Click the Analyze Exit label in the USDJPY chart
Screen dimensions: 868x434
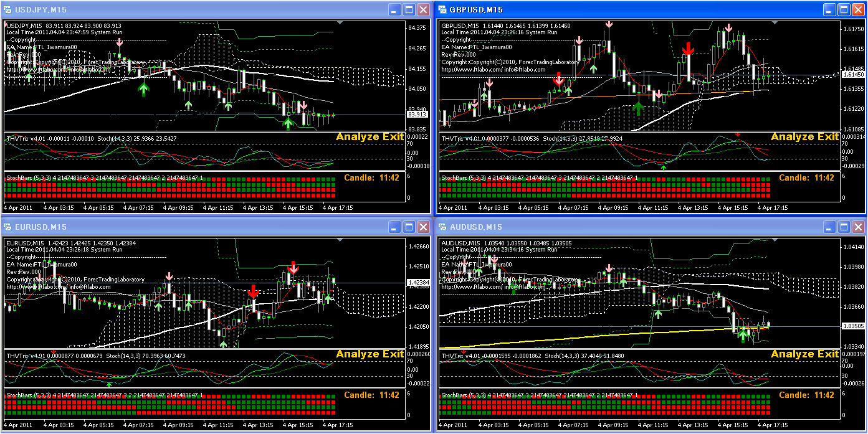(370, 137)
